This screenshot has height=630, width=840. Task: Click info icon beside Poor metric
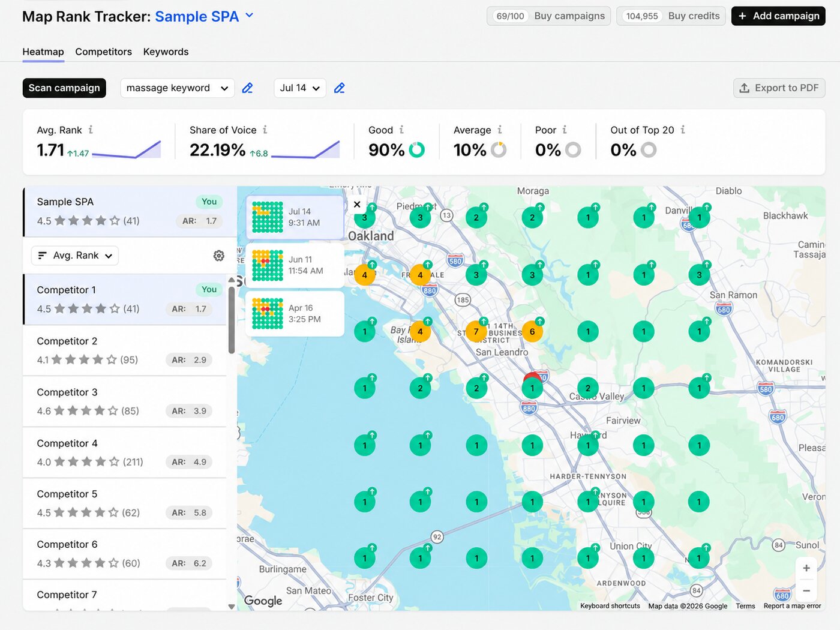click(565, 130)
